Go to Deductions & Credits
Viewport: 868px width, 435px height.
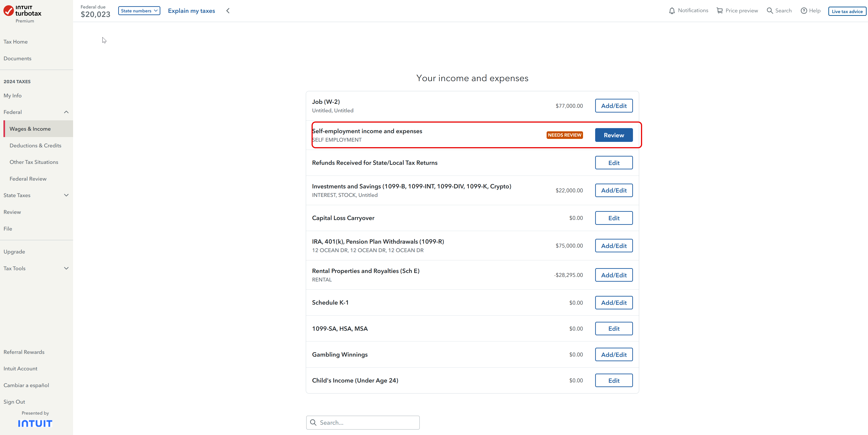35,145
